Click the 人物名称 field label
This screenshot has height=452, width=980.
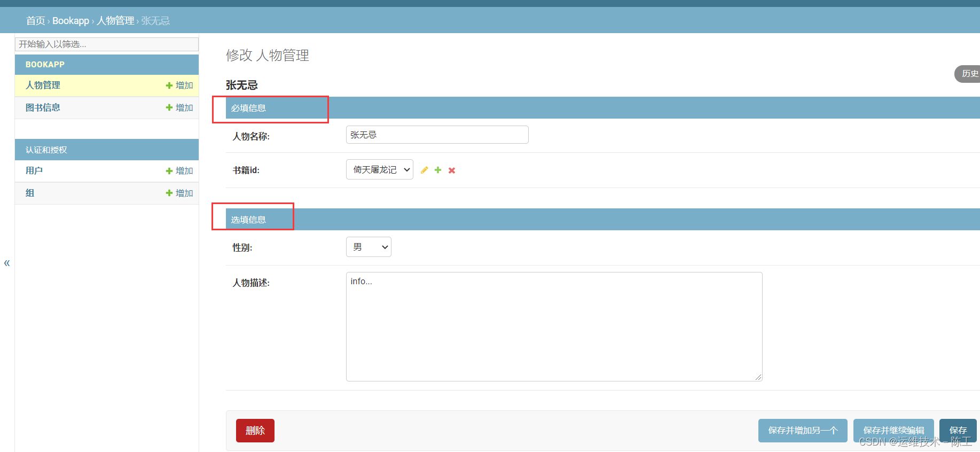[x=251, y=137]
